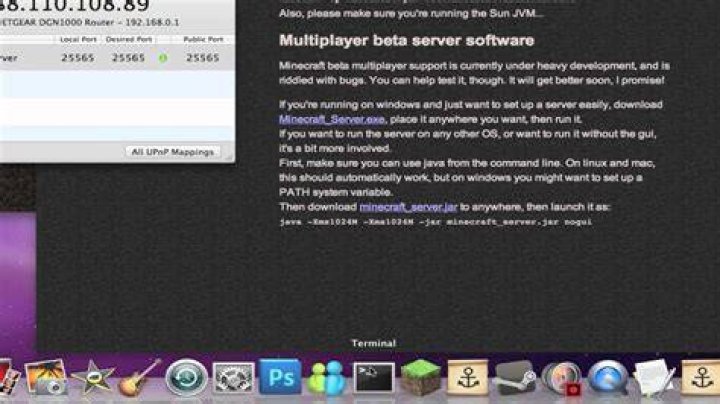Viewport: 720px width, 404px height.
Task: Launch QuickTime Player from the dock
Action: (608, 378)
